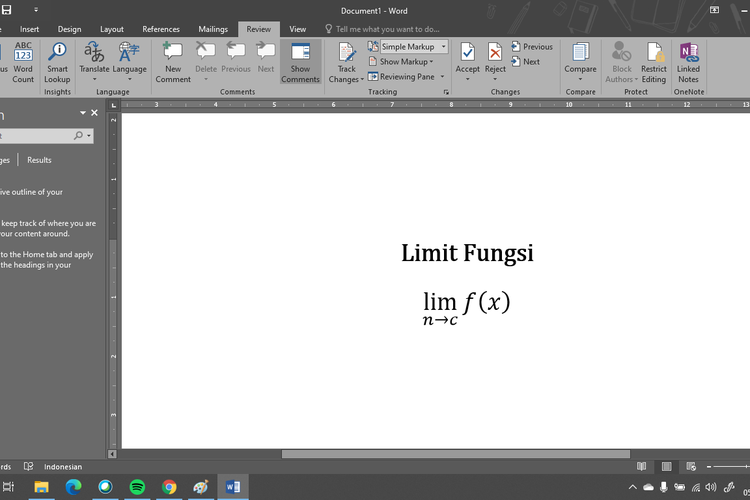This screenshot has width=750, height=500.
Task: Switch to the Mailings tab
Action: (x=213, y=29)
